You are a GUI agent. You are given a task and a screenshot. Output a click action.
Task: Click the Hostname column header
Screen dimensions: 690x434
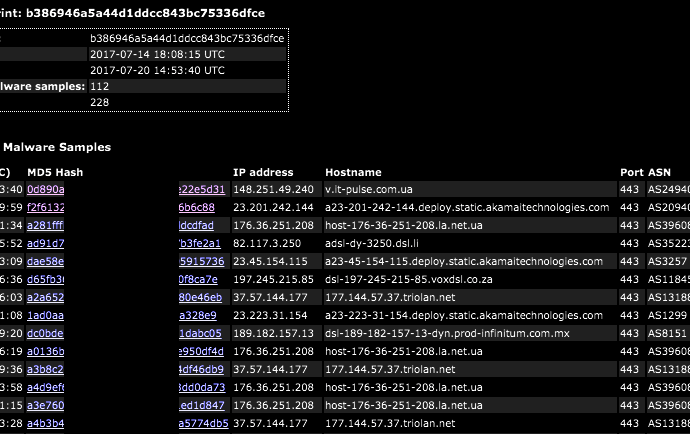click(353, 173)
